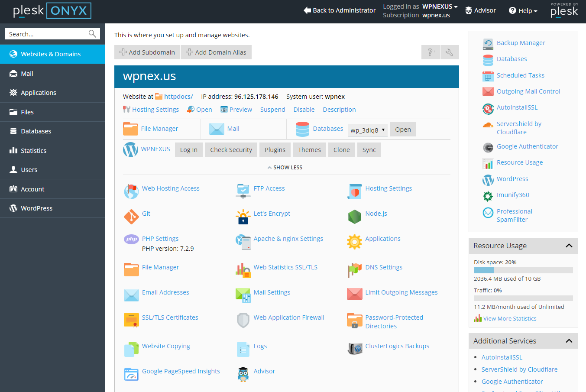Open Apache & nginx Settings icon
The image size is (586, 392).
pos(243,242)
